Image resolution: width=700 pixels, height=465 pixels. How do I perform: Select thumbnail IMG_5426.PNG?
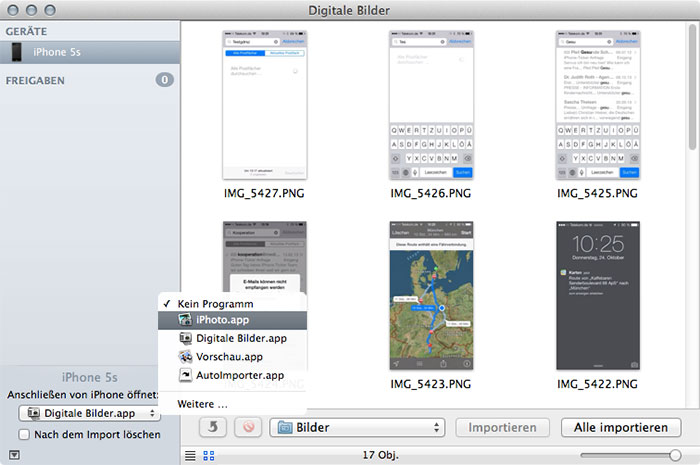click(431, 105)
